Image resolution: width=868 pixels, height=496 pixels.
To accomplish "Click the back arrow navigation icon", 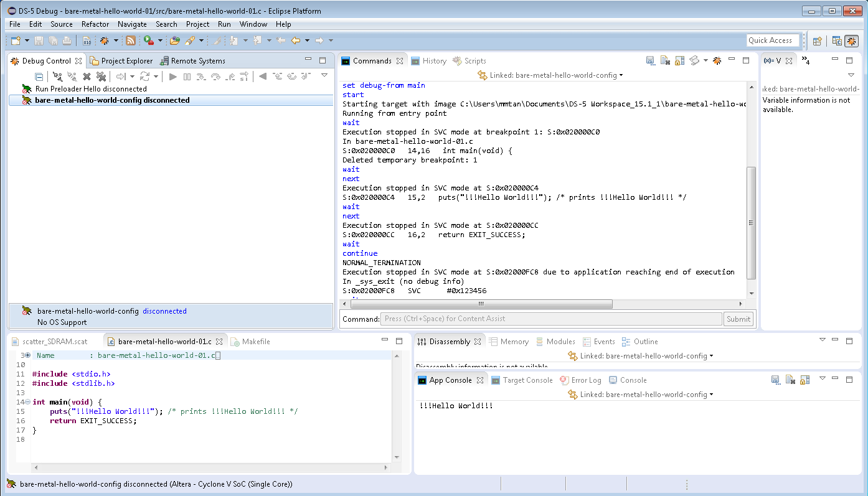I will (296, 40).
